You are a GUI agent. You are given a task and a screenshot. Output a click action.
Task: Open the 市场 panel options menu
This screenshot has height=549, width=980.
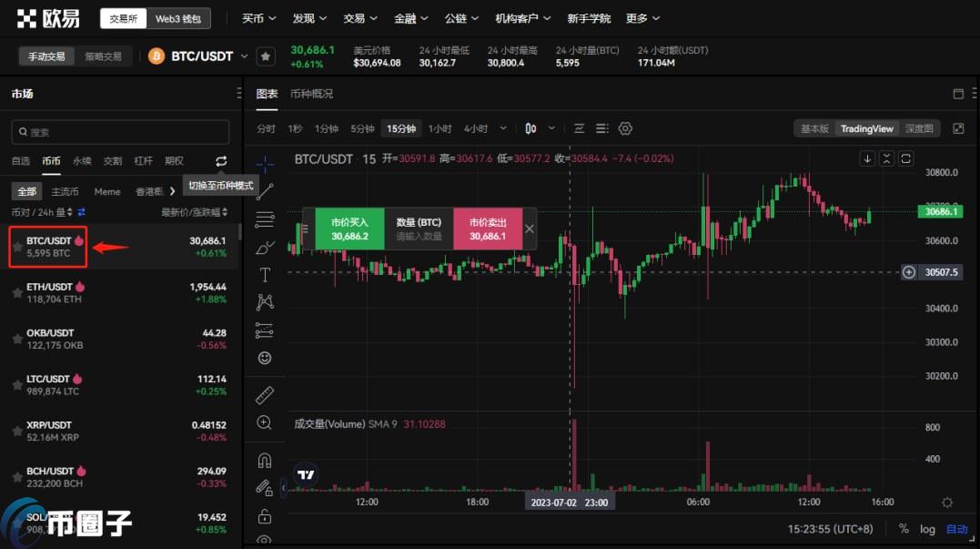coord(238,94)
